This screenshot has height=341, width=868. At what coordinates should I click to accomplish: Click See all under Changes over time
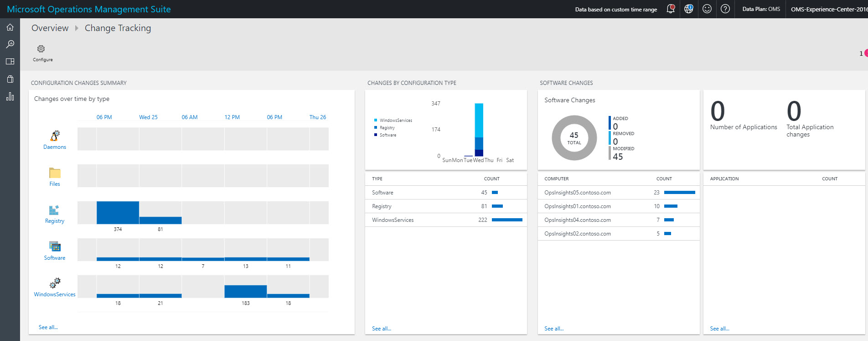point(48,327)
